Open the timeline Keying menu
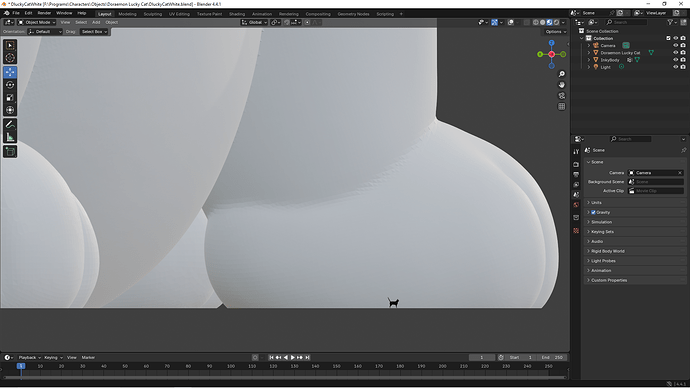 (x=53, y=357)
